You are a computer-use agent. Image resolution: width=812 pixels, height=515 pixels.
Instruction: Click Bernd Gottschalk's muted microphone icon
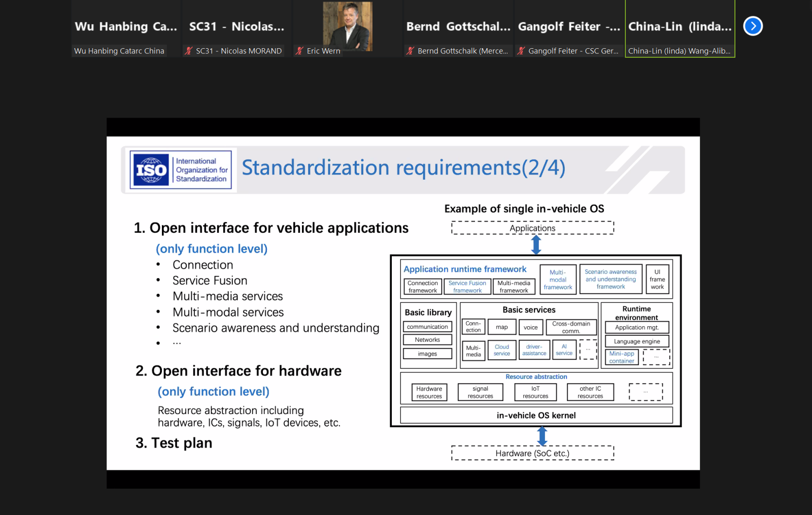coord(410,51)
